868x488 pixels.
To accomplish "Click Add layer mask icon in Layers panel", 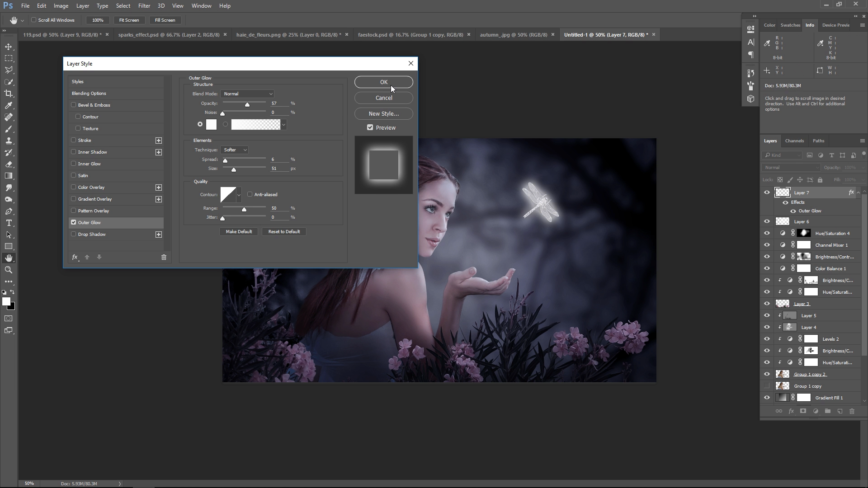I will [803, 411].
